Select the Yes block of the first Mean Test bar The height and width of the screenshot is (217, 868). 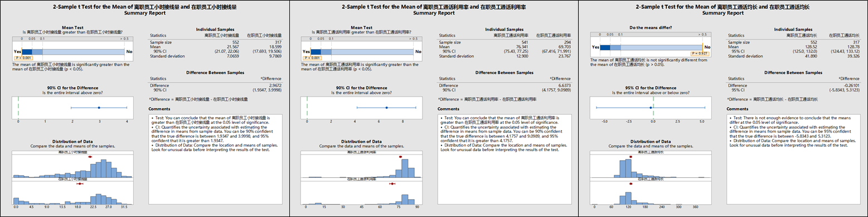coord(26,51)
